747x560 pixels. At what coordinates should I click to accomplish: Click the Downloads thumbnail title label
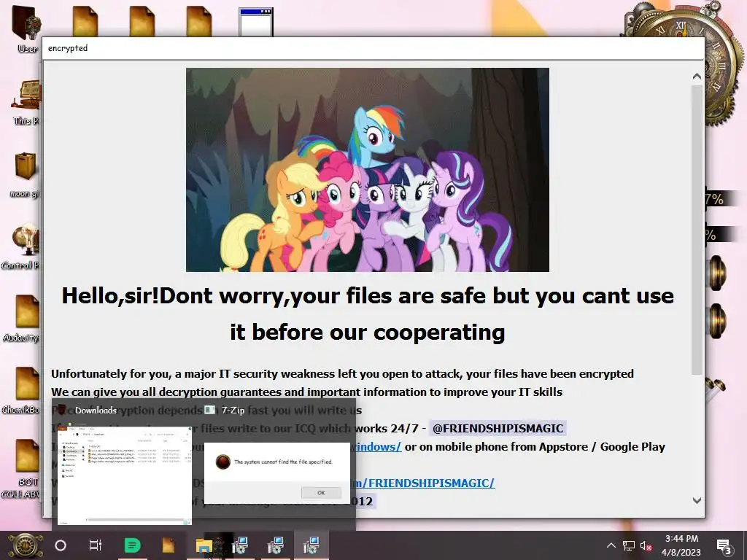96,411
